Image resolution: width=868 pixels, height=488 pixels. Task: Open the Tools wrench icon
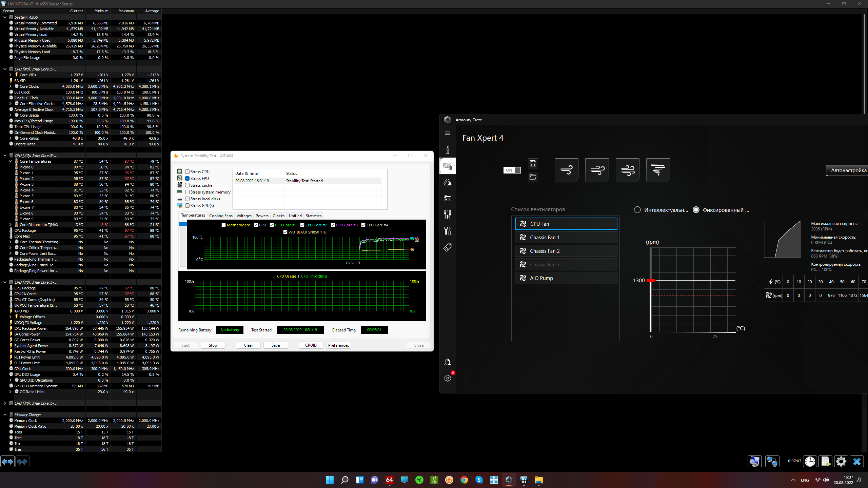coord(447,231)
